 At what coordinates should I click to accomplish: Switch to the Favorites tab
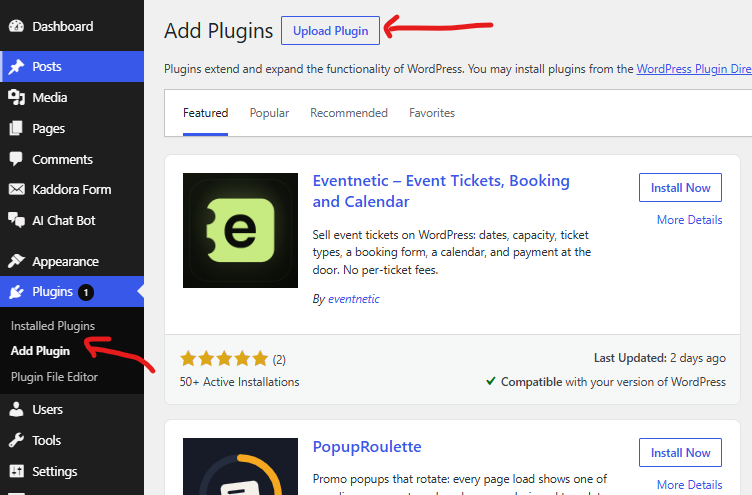tap(432, 113)
